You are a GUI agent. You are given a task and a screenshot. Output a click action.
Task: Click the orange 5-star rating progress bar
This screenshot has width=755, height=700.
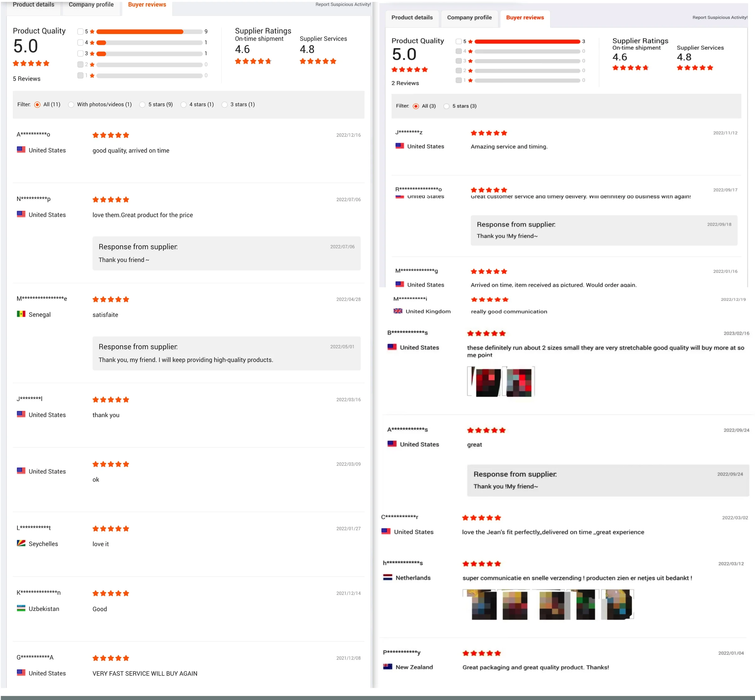pos(140,31)
